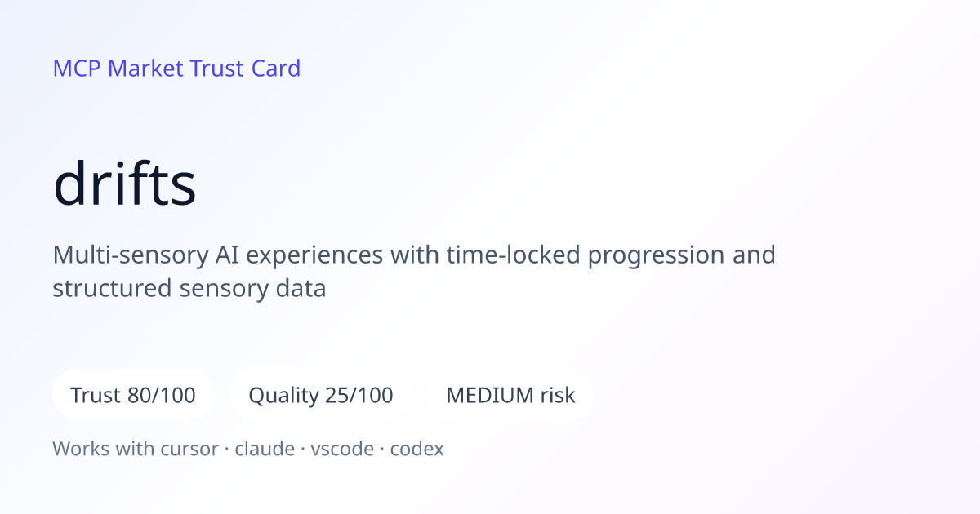Viewport: 980px width, 514px height.
Task: Click the claude compatibility label
Action: coord(265,449)
